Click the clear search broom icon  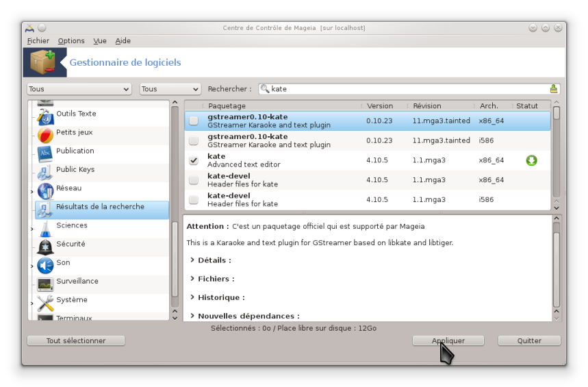[554, 89]
